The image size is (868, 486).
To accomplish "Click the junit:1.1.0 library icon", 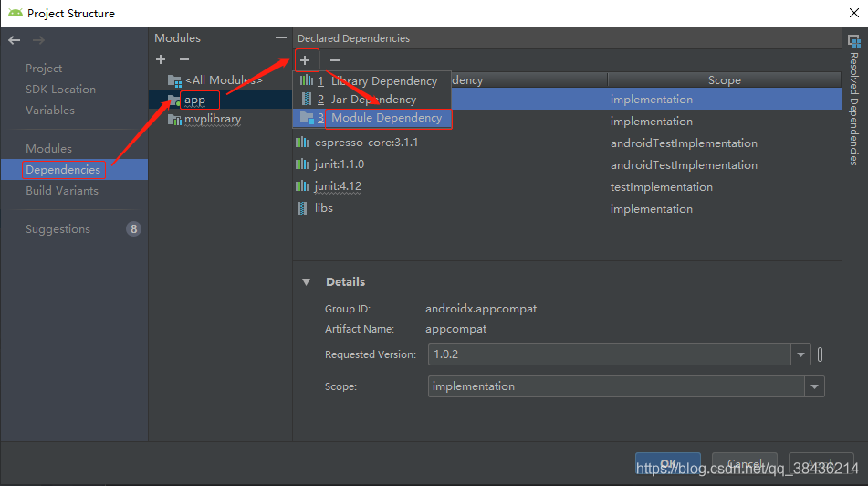I will [302, 164].
